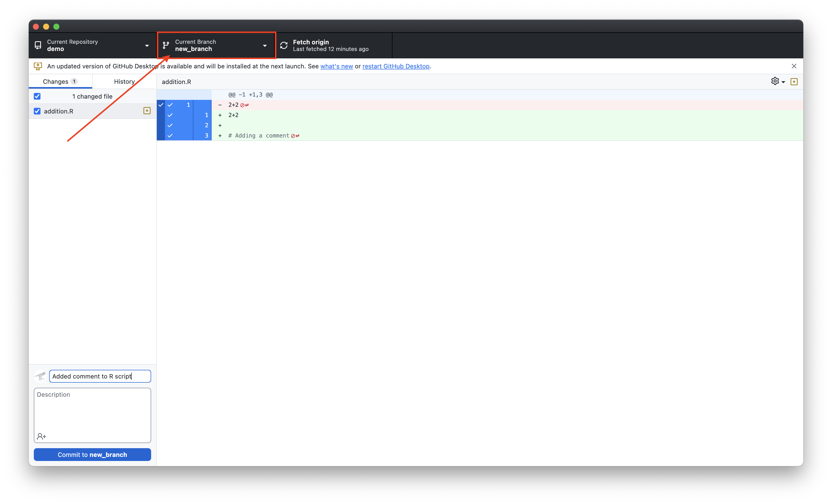Click modified status icon in diff header
This screenshot has height=504, width=832.
[794, 82]
